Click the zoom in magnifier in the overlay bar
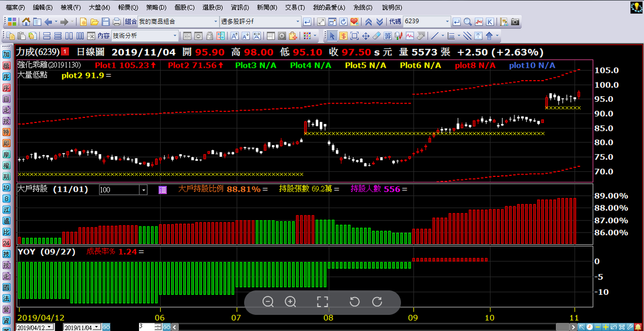The width and height of the screenshot is (644, 331). [x=290, y=302]
